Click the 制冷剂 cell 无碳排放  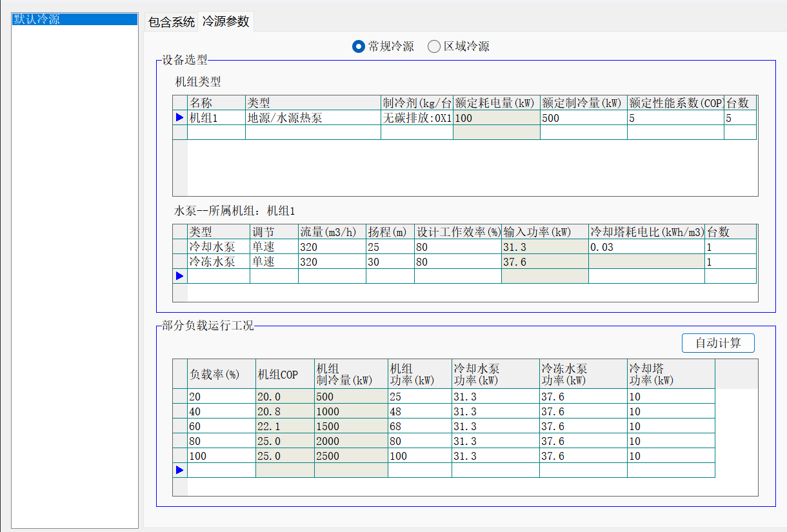pyautogui.click(x=417, y=118)
